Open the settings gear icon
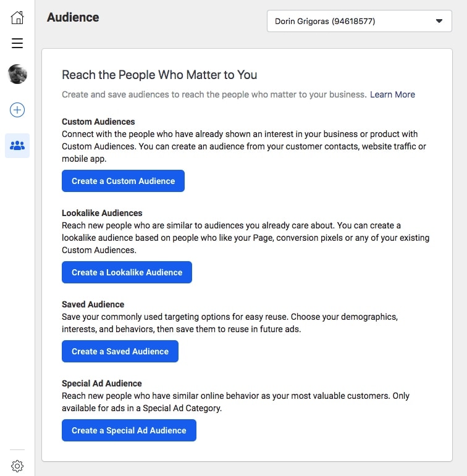This screenshot has height=476, width=467. coord(17,466)
